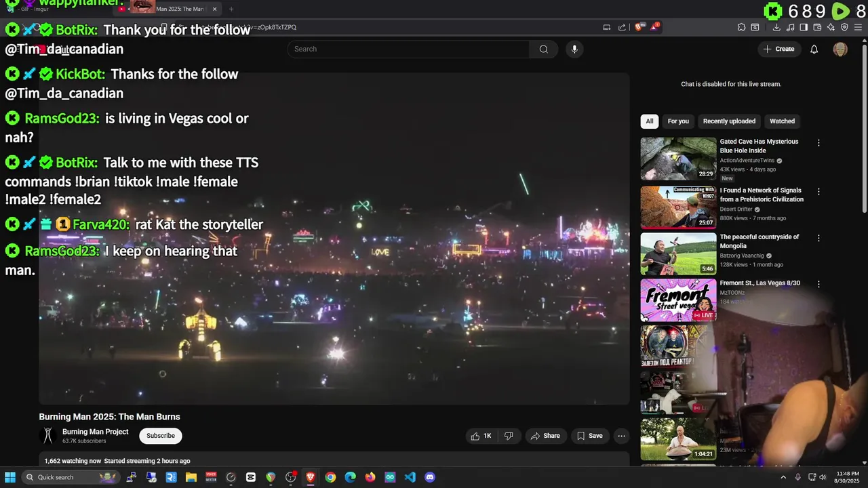The image size is (868, 488).
Task: Open the Burning Man Project channel name
Action: (x=95, y=432)
